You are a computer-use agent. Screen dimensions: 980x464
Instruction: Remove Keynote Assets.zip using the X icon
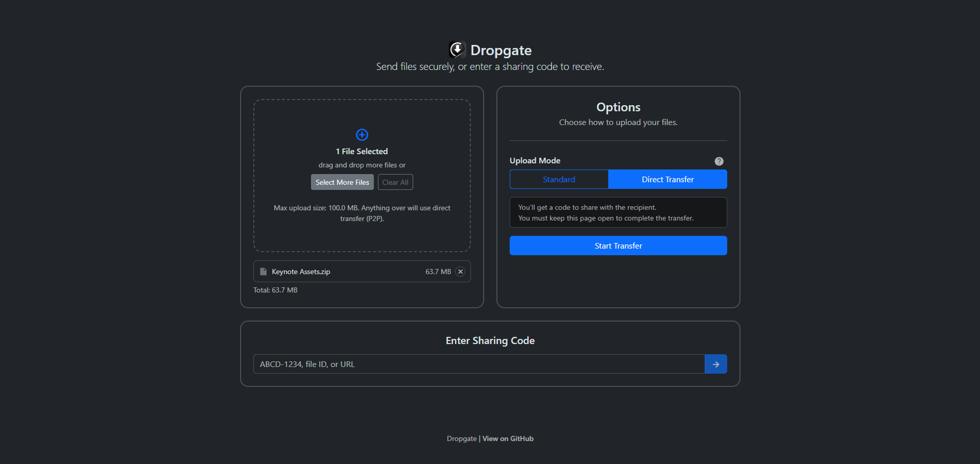[x=460, y=272]
